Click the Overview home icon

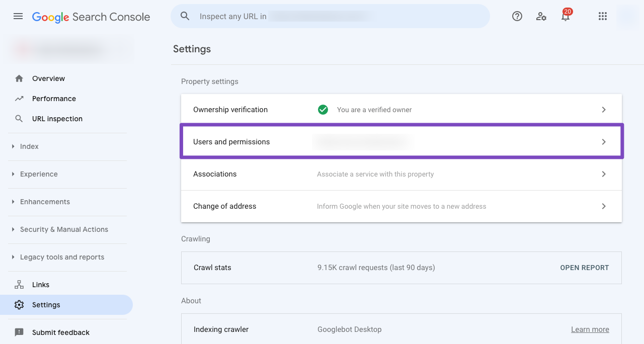point(19,78)
